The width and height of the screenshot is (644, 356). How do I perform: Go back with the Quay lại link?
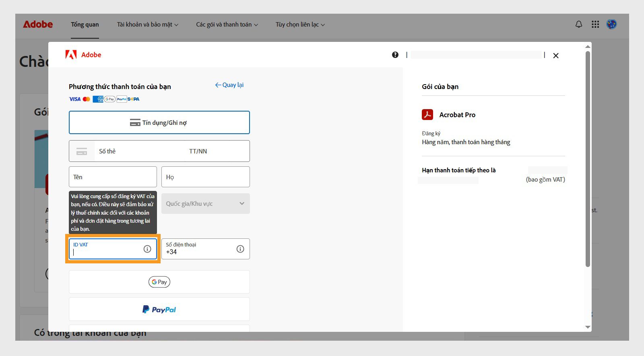pyautogui.click(x=229, y=85)
